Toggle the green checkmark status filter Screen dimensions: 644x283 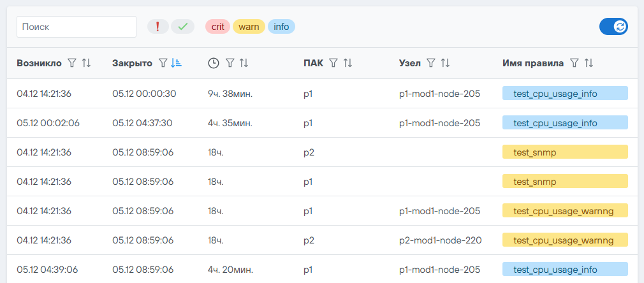(182, 26)
